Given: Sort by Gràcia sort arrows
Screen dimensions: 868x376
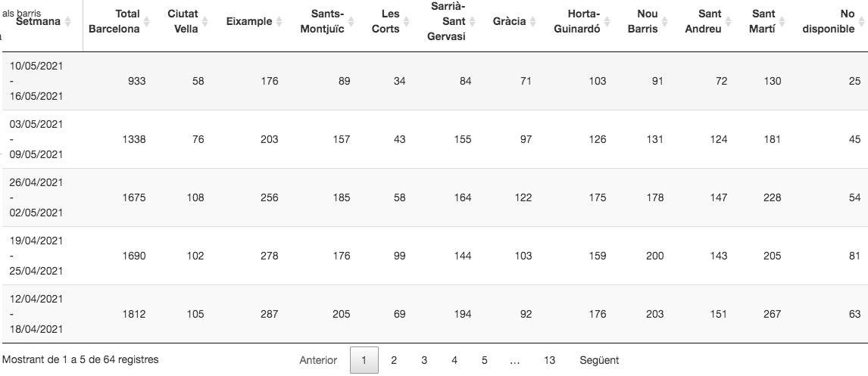Looking at the screenshot, I should point(532,22).
